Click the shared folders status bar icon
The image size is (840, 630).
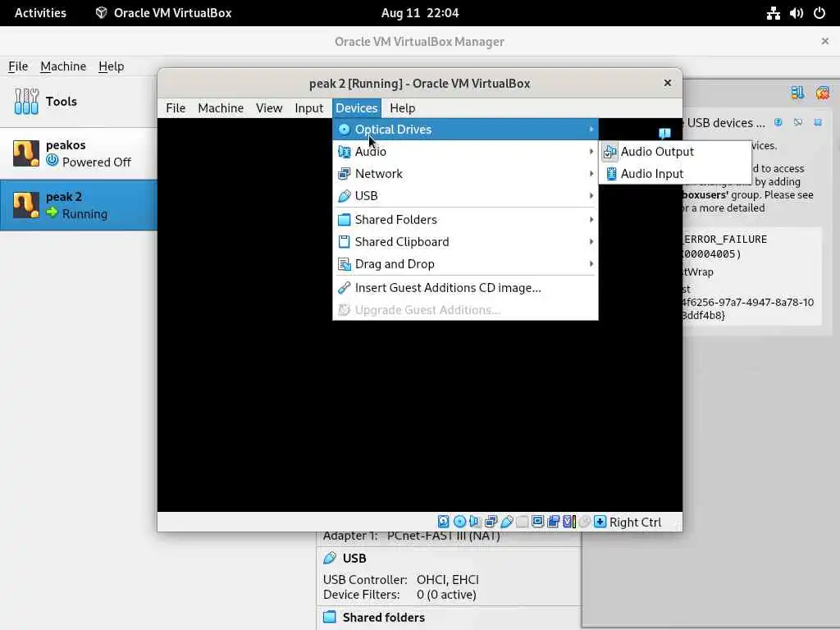click(x=523, y=522)
